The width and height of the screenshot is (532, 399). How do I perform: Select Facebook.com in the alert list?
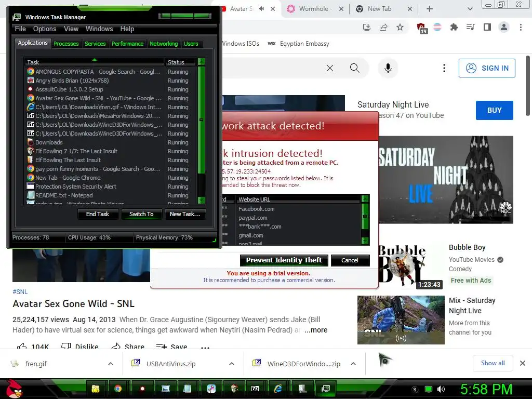[256, 209]
